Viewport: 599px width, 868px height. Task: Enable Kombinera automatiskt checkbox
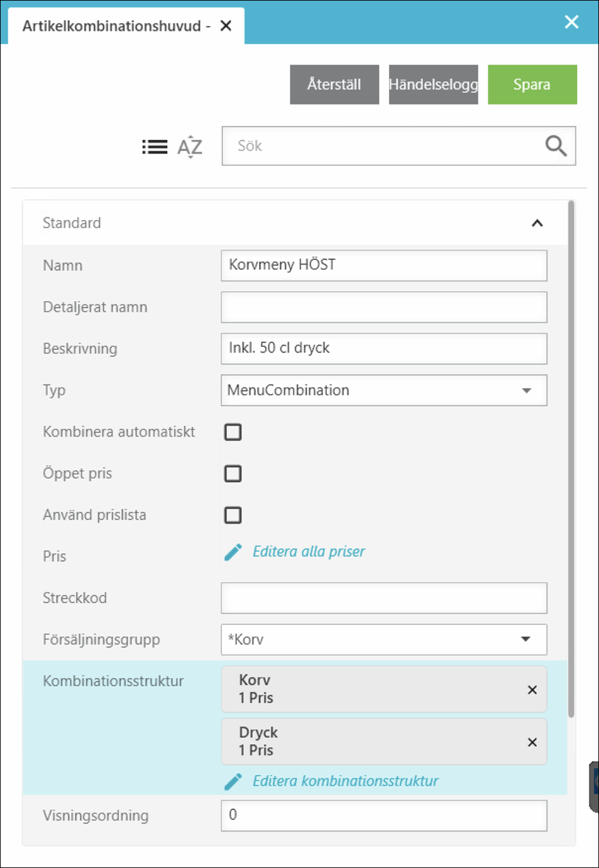point(233,432)
